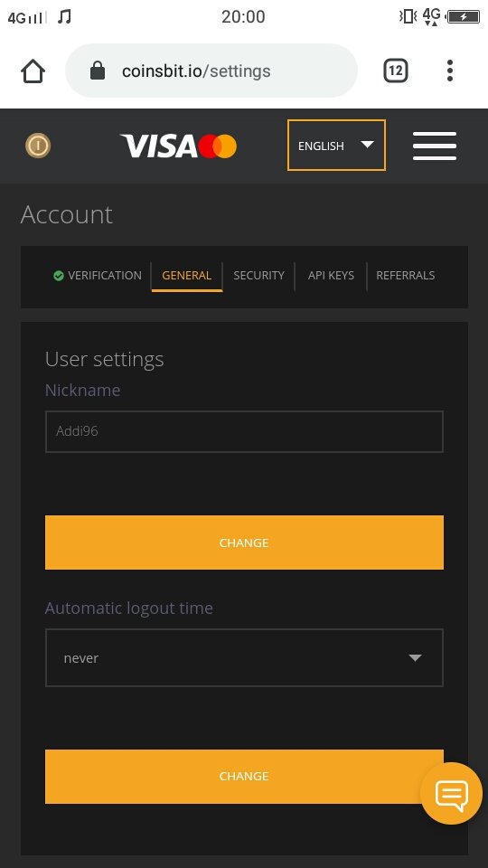Switch to the VERIFICATION tab
This screenshot has width=488, height=868.
(98, 275)
